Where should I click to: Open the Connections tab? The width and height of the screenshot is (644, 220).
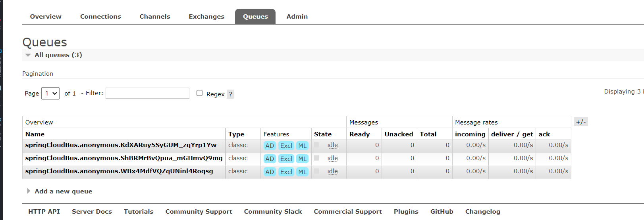point(100,17)
